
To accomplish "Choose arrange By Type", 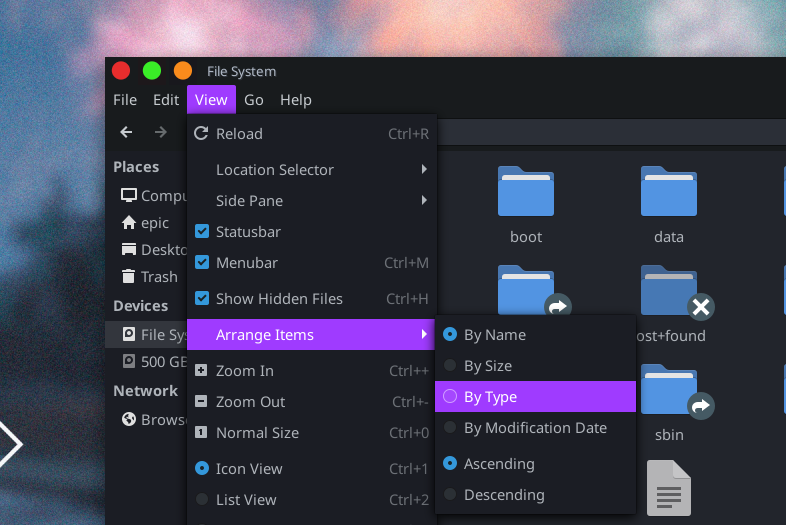I will 535,397.
